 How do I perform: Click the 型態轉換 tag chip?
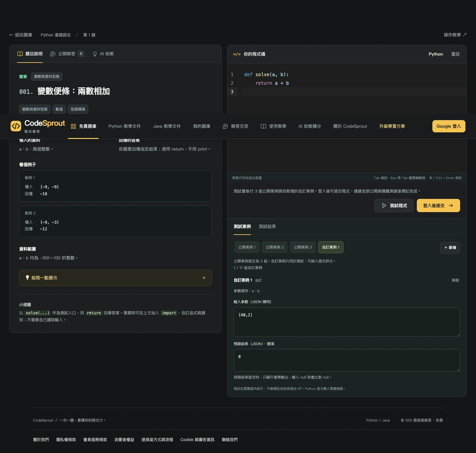78,109
